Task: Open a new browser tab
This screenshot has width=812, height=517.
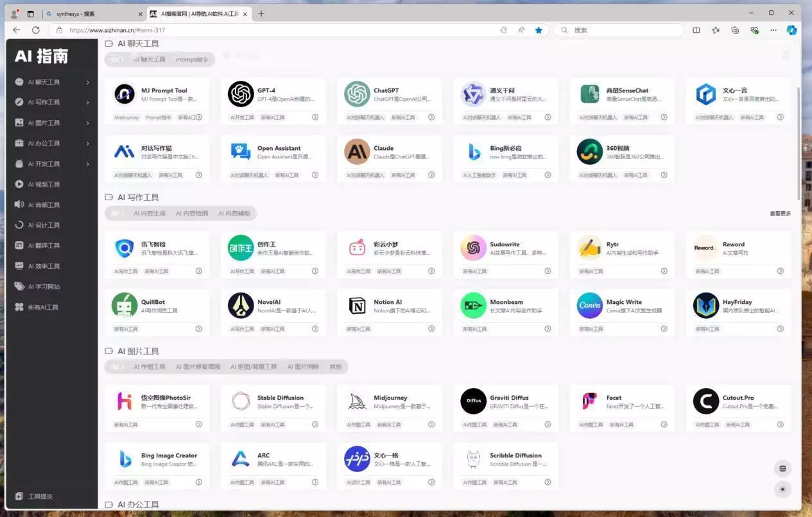Action: coord(261,13)
